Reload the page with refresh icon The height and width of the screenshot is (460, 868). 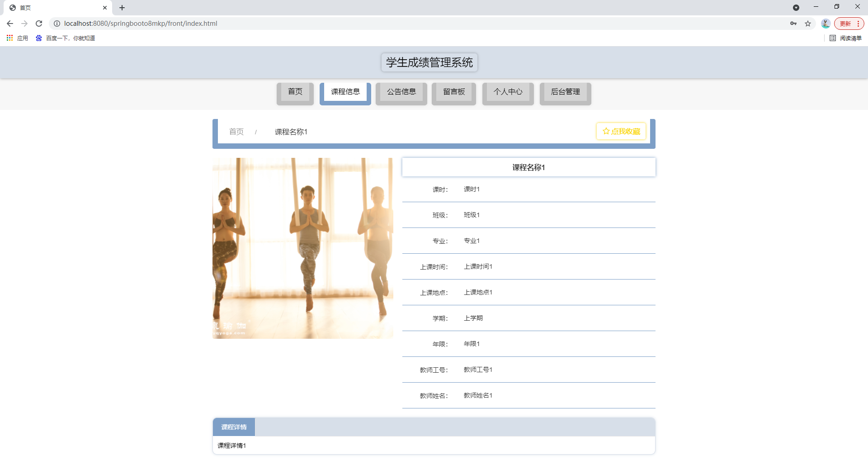(39, 24)
